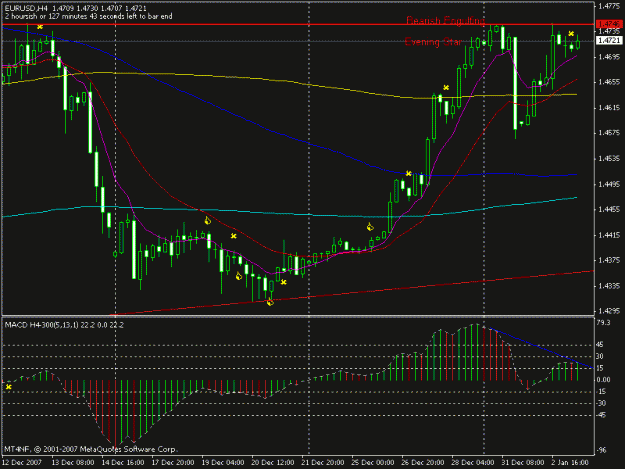Image resolution: width=625 pixels, height=469 pixels.
Task: Select the yellow X marker at the top-left price peak
Action: (x=40, y=27)
